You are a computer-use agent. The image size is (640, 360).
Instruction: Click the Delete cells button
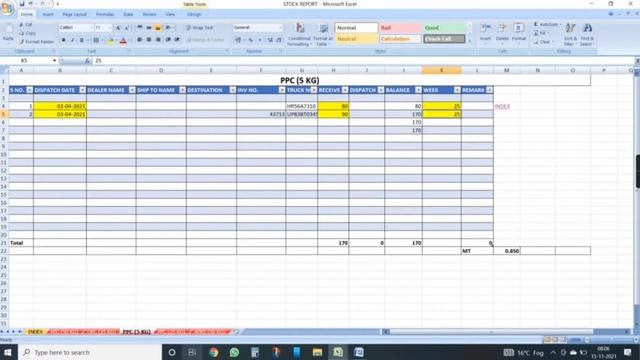502,33
